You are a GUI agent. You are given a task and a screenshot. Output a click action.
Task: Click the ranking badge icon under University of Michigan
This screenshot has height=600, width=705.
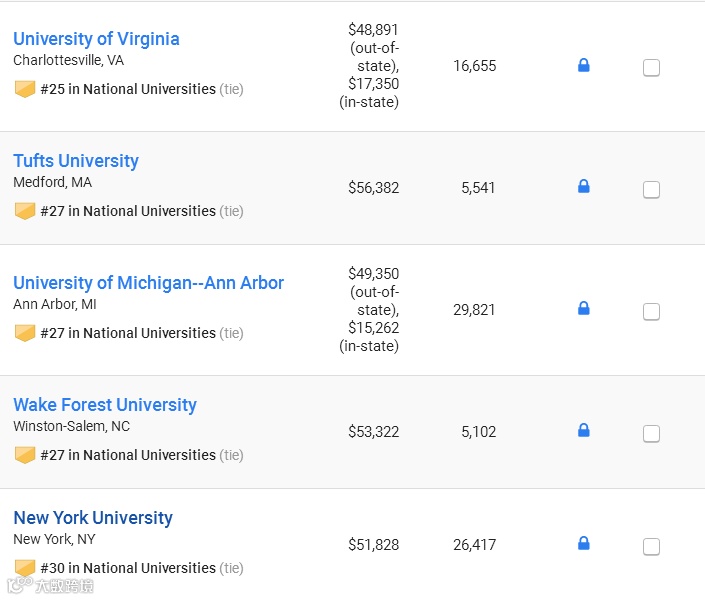tap(25, 333)
